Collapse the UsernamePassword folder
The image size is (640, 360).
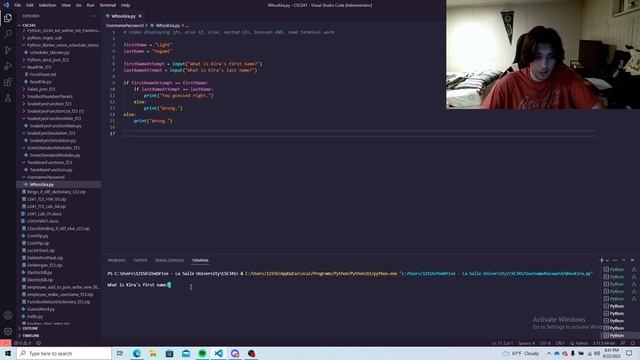click(46, 177)
